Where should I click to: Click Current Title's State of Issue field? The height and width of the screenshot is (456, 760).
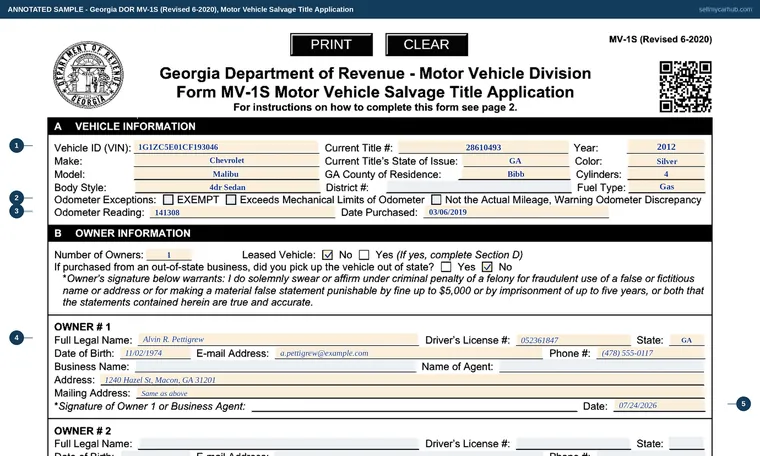pyautogui.click(x=516, y=161)
